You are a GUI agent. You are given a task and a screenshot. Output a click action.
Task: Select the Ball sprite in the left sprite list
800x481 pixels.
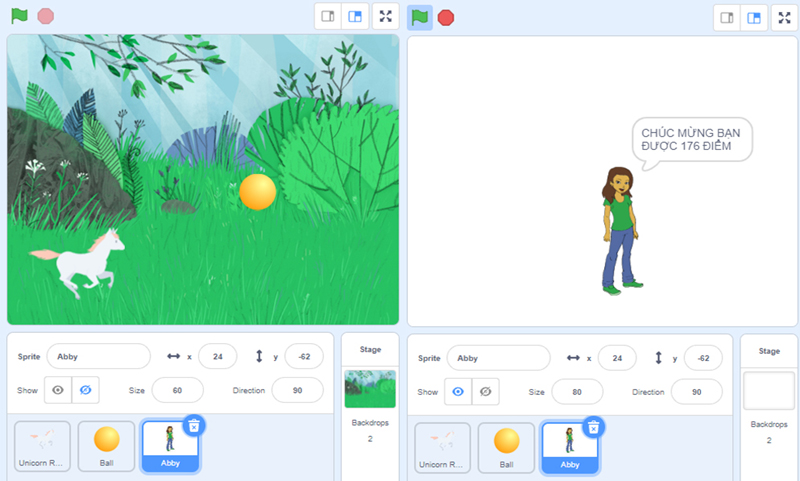[106, 446]
